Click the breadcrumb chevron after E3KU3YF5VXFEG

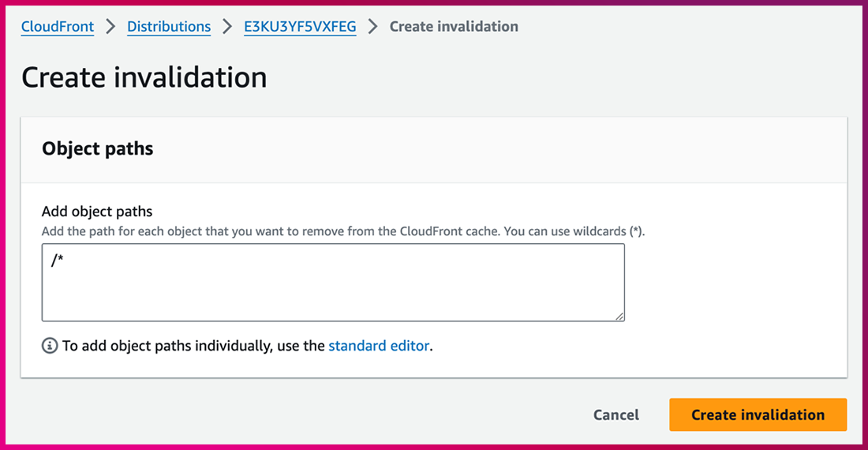tap(373, 27)
